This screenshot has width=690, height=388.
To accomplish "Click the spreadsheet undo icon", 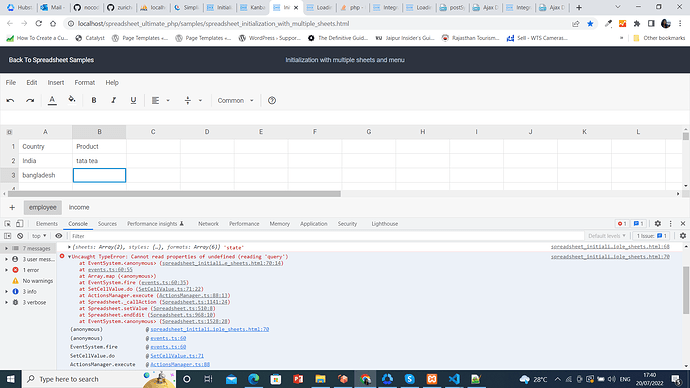I will coord(10,101).
